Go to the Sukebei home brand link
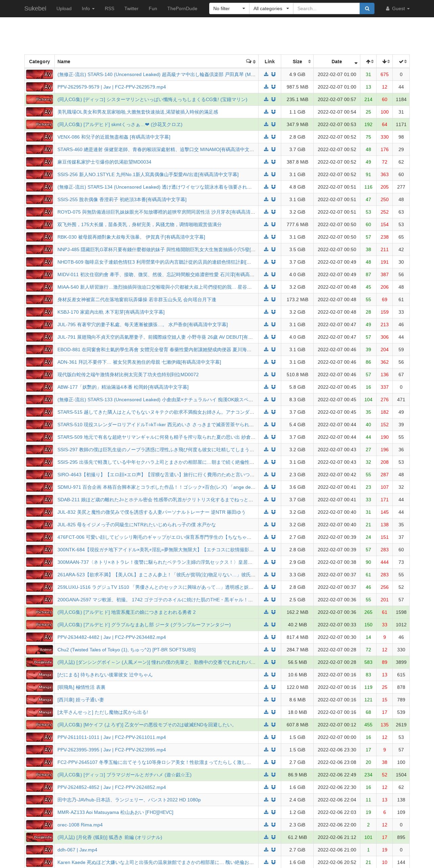Image resolution: width=434 pixels, height=868 pixels. click(x=35, y=8)
